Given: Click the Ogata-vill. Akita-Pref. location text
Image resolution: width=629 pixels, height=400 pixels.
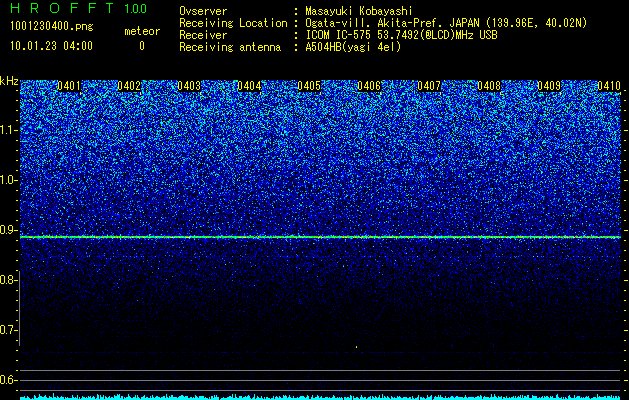Looking at the screenshot, I should pyautogui.click(x=446, y=23).
